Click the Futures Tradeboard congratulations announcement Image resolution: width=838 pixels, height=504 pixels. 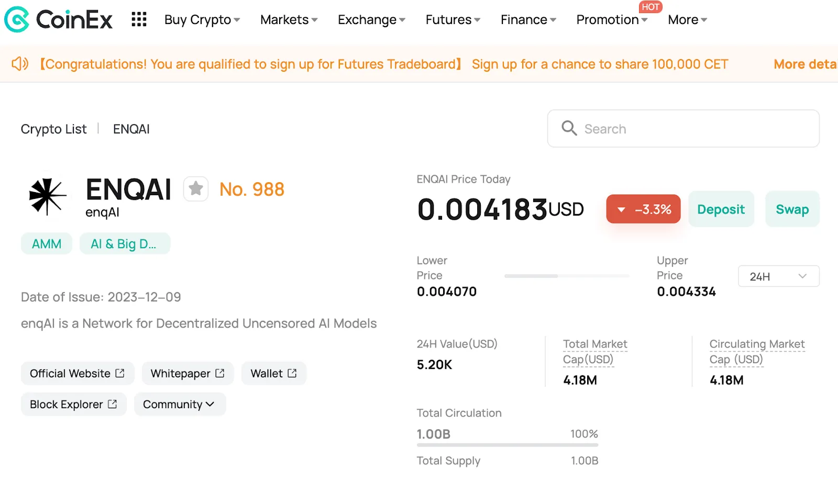click(251, 64)
